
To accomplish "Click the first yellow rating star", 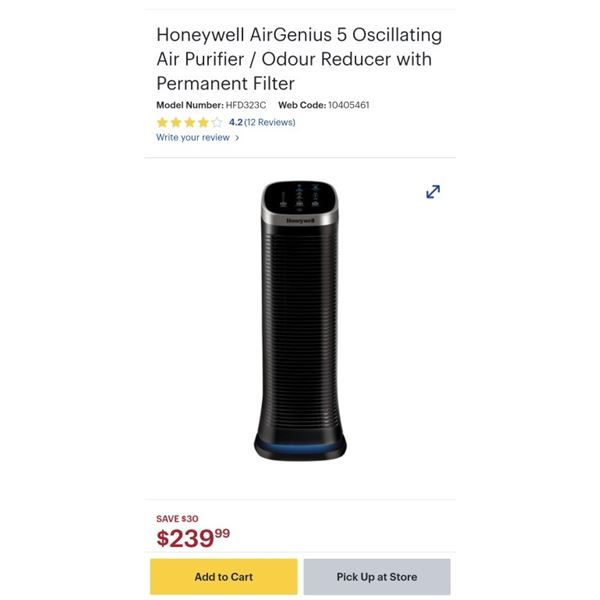I will 162,122.
